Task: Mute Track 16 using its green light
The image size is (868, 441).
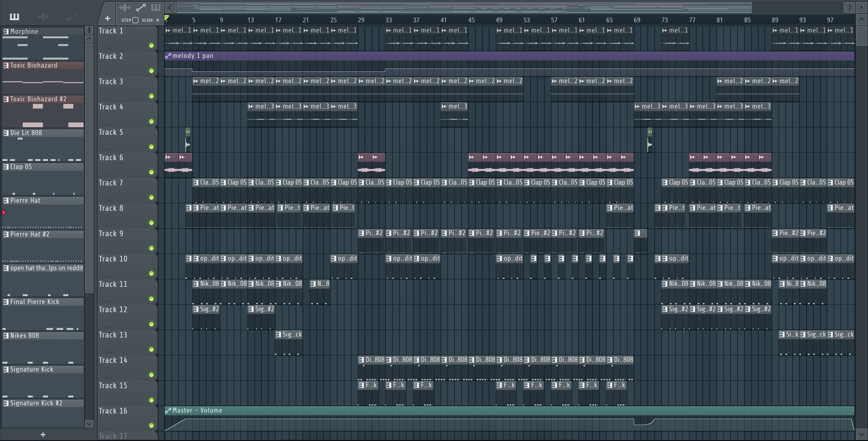Action: [x=151, y=425]
